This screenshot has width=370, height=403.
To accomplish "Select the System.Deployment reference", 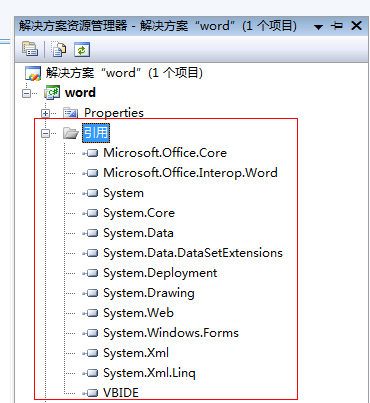I will click(160, 273).
